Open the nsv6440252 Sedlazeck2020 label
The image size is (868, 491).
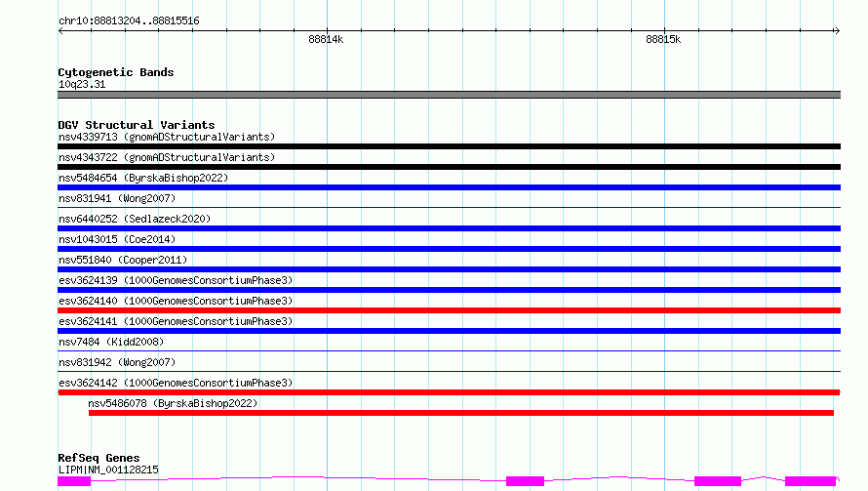tap(135, 219)
